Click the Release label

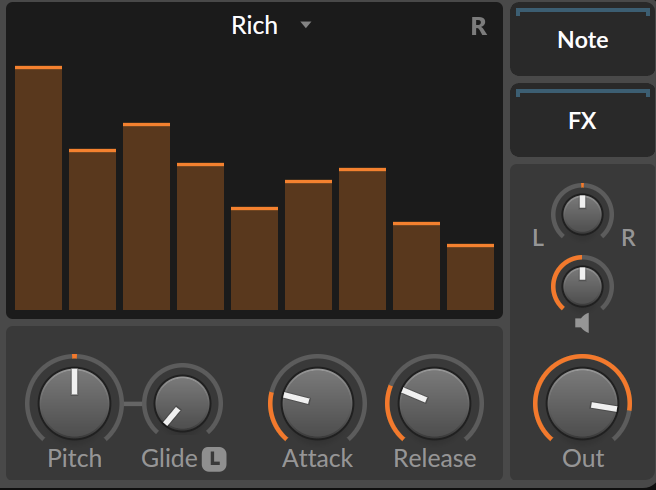(x=435, y=459)
